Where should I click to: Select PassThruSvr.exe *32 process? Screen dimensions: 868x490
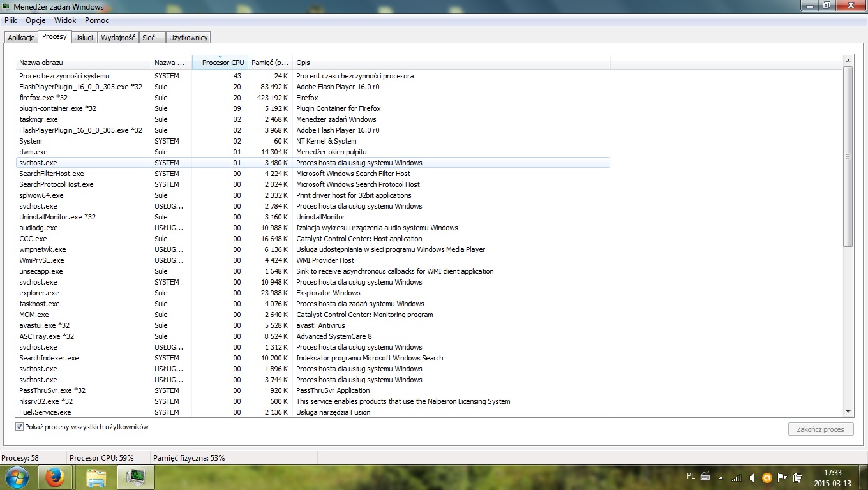[x=313, y=390]
